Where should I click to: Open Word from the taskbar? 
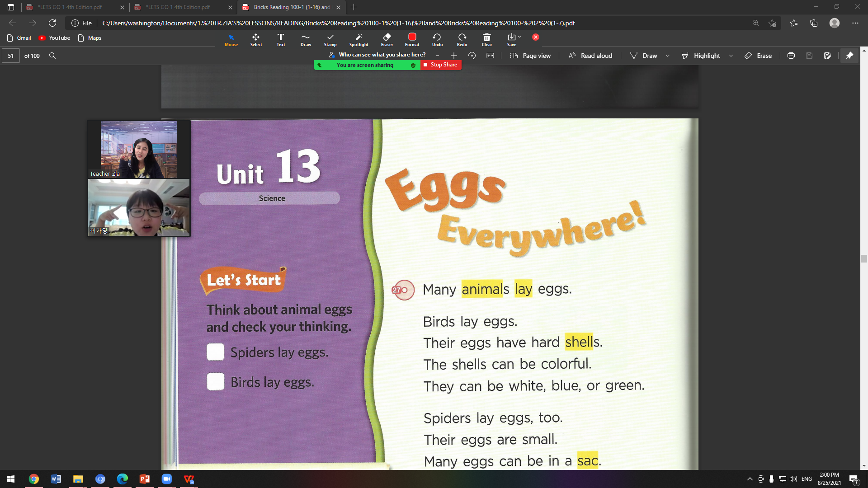click(56, 479)
